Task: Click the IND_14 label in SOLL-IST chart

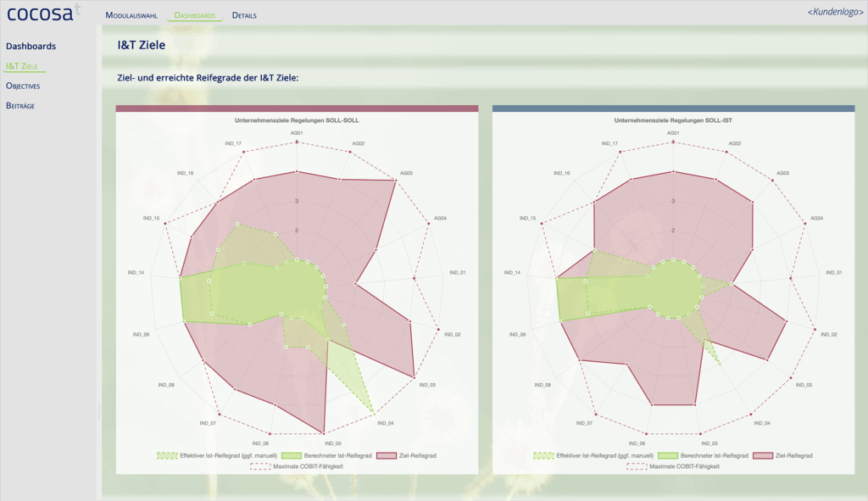Action: pos(512,272)
